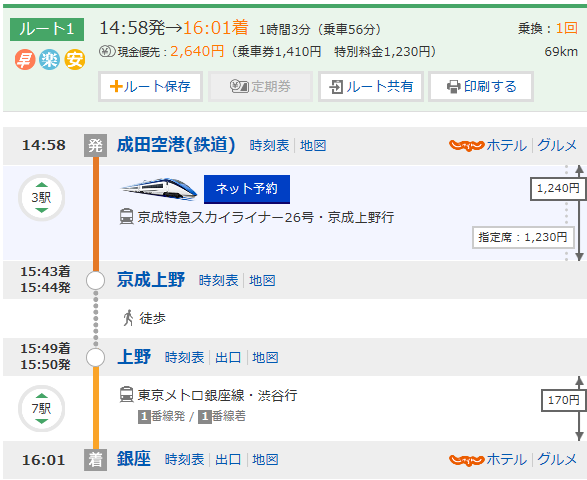The height and width of the screenshot is (480, 587).
Task: Click Jalan logo in 成田空港 row
Action: tap(466, 145)
